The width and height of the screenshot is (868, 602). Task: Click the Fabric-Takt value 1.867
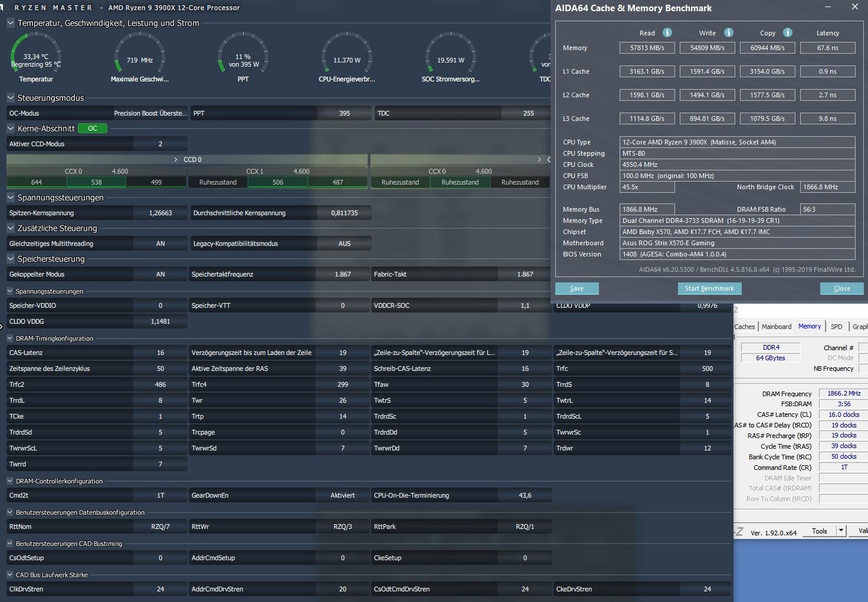coord(525,274)
